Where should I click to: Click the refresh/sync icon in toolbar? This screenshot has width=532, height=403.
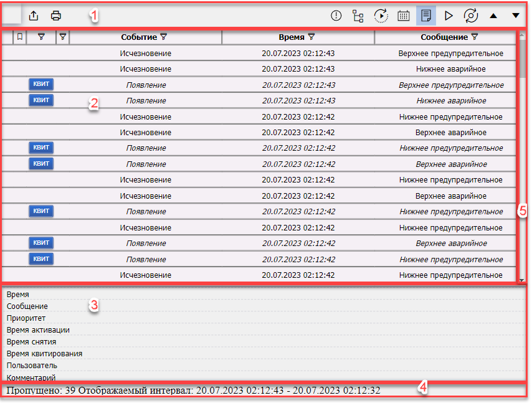point(470,16)
